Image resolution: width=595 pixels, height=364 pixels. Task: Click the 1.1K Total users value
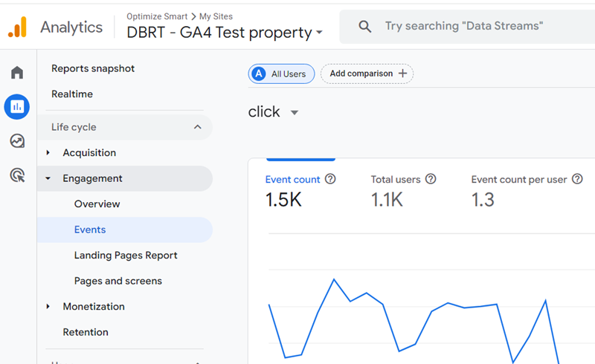coord(387,200)
